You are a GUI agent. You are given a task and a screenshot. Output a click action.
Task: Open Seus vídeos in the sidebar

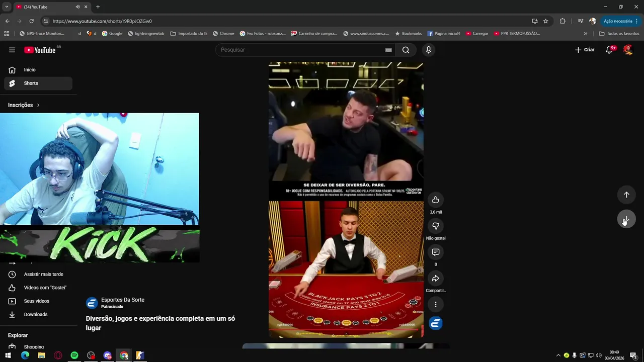[38, 301]
